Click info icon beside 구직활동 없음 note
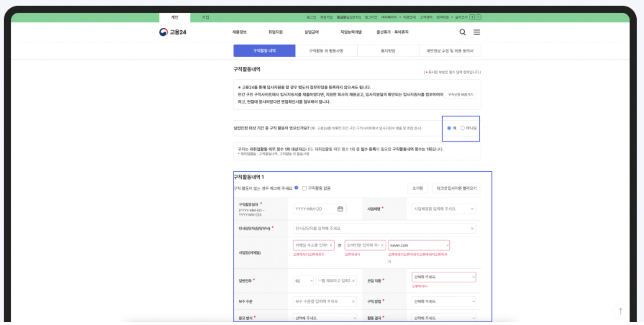The height and width of the screenshot is (325, 644). pos(296,188)
